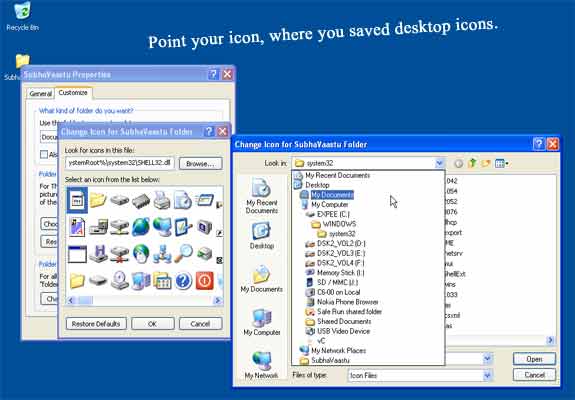Select the printer icon in the icon list
The height and width of the screenshot is (400, 575).
click(162, 200)
